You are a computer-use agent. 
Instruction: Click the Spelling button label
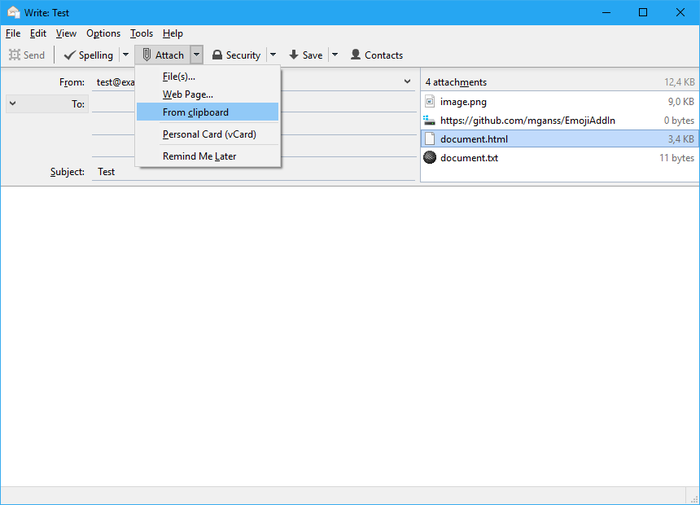[x=96, y=55]
